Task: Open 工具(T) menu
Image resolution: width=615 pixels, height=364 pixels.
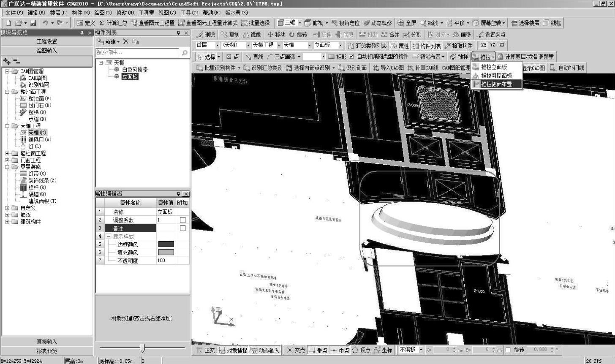Action: point(189,13)
